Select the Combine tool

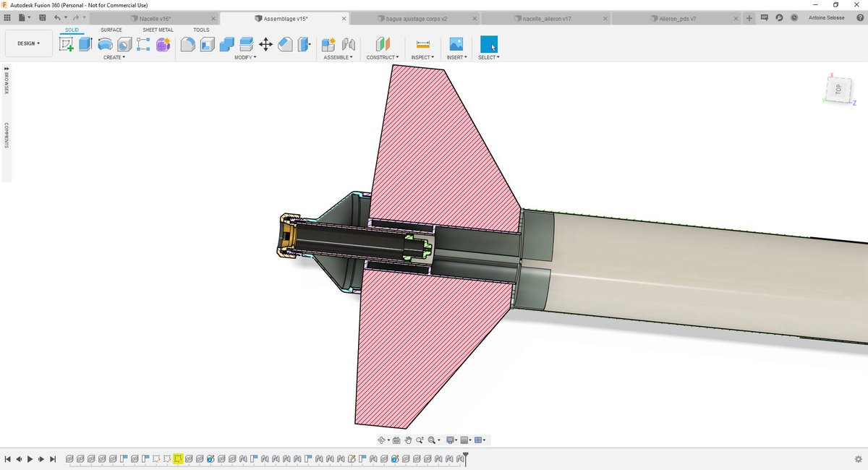click(x=226, y=44)
